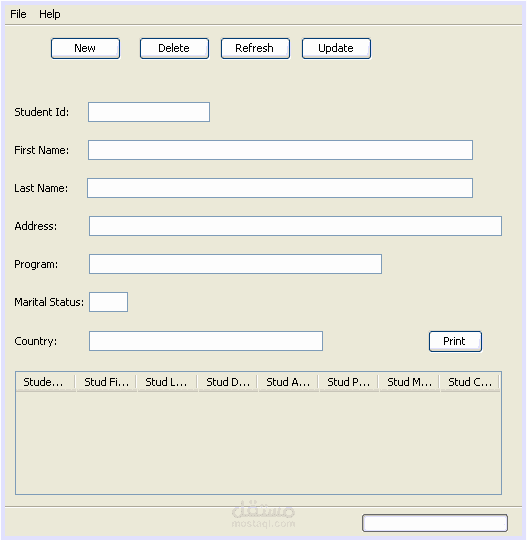The image size is (527, 540).
Task: Sort by the "Stude…" column header
Action: pos(45,382)
